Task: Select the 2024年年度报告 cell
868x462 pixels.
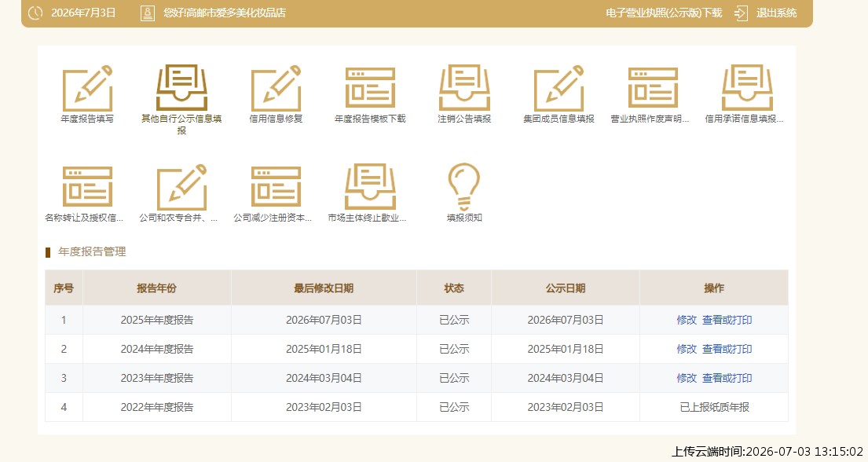Action: tap(157, 349)
